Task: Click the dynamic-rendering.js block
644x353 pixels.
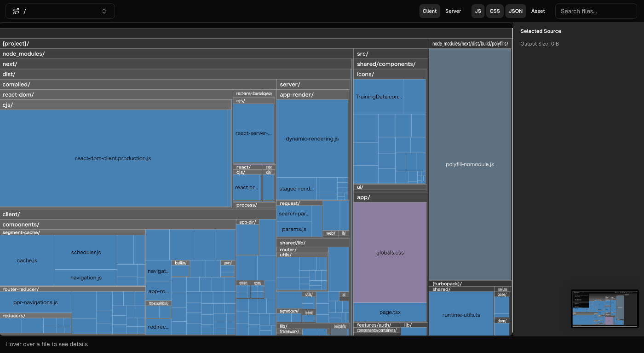Action: click(x=312, y=139)
